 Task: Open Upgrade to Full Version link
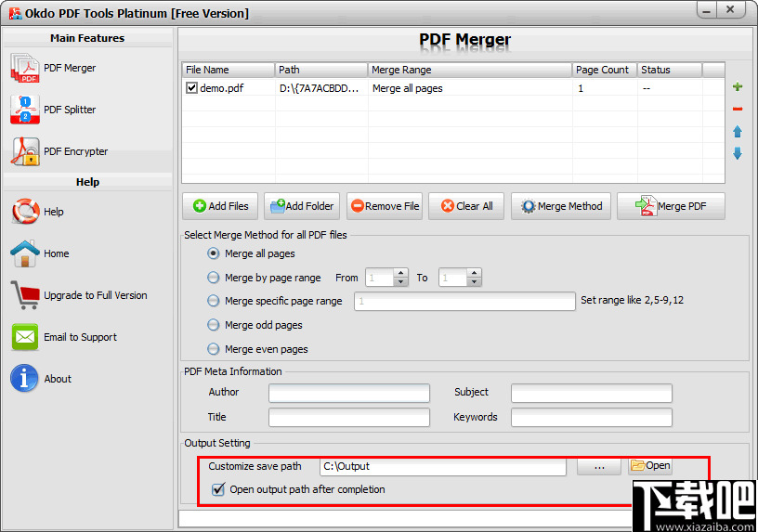(x=96, y=295)
